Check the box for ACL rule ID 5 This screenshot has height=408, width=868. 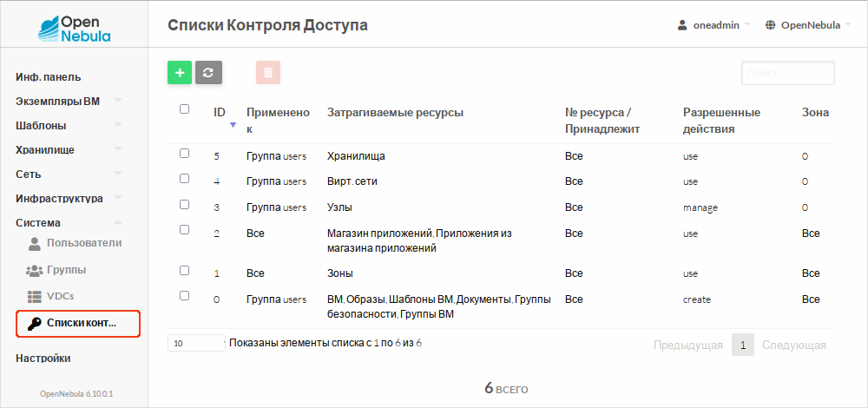pyautogui.click(x=184, y=154)
